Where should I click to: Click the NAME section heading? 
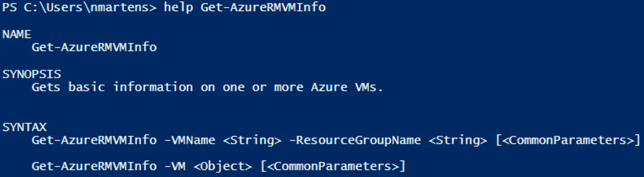point(17,34)
